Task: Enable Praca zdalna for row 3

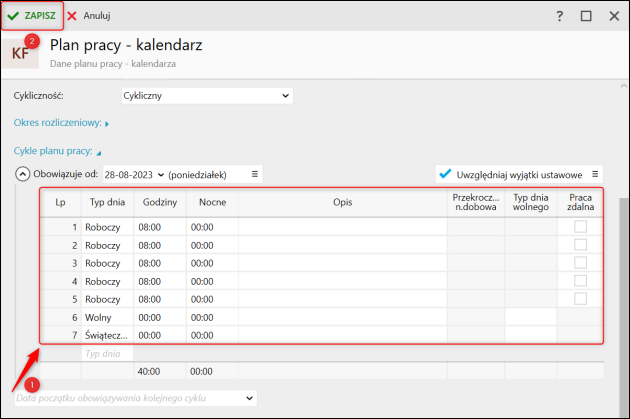Action: click(x=580, y=263)
